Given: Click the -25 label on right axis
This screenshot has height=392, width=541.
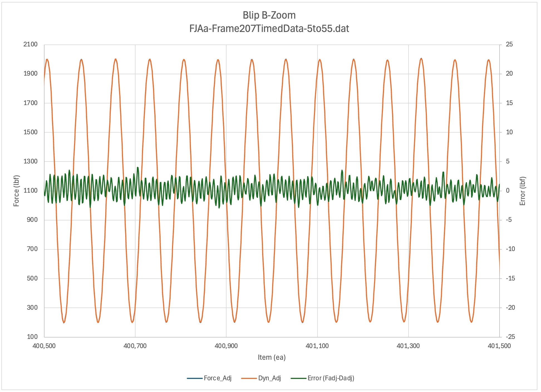Looking at the screenshot, I should tap(510, 337).
